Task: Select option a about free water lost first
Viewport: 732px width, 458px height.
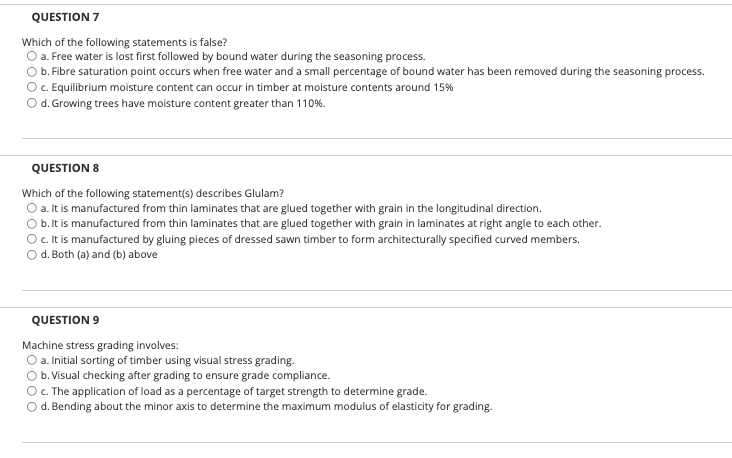Action: click(31, 56)
